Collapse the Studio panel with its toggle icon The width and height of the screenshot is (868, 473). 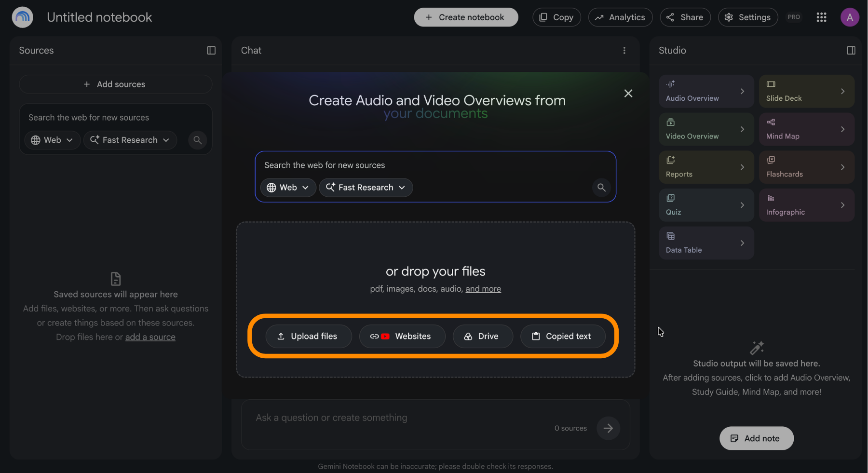coord(851,51)
